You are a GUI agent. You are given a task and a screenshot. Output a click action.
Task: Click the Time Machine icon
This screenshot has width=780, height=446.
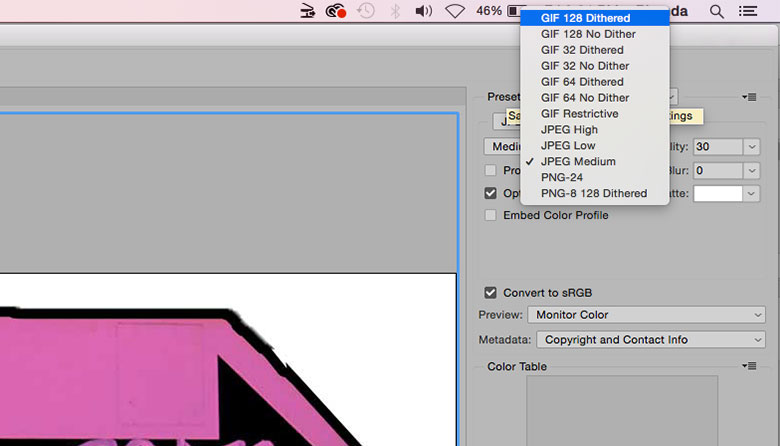point(366,11)
